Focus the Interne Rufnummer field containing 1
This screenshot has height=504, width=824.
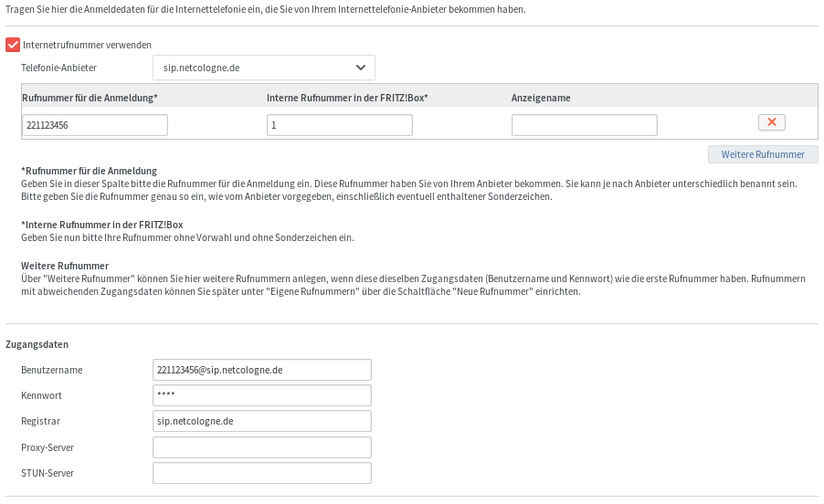click(340, 125)
